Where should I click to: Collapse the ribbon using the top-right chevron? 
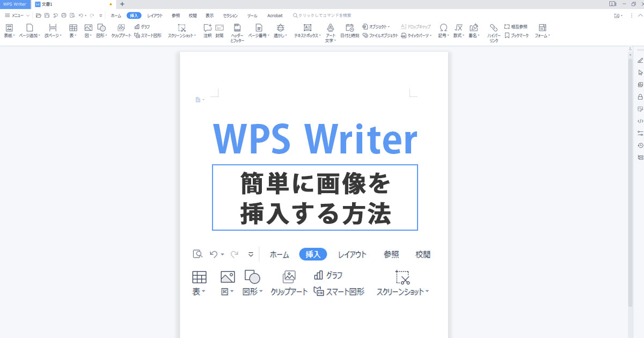[640, 16]
